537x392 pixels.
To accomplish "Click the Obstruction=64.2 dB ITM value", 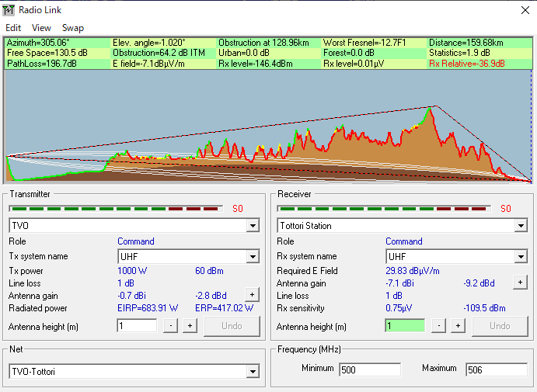I will [159, 53].
